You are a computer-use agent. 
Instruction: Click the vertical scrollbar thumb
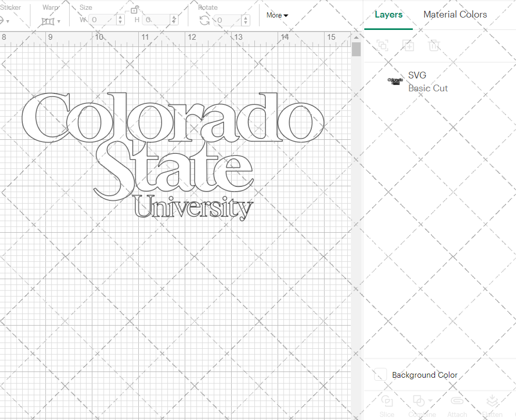coord(356,50)
